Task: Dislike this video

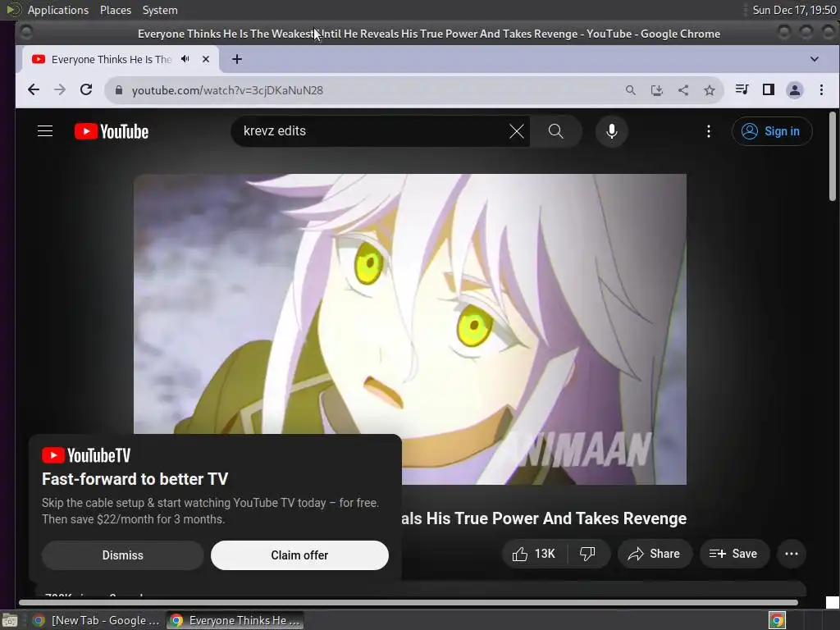Action: pyautogui.click(x=588, y=554)
